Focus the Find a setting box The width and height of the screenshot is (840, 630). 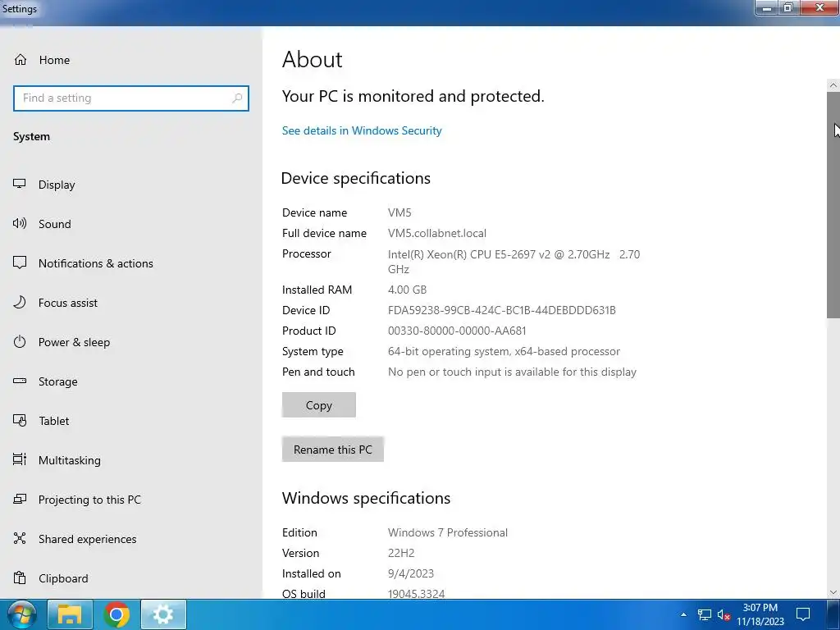(131, 98)
